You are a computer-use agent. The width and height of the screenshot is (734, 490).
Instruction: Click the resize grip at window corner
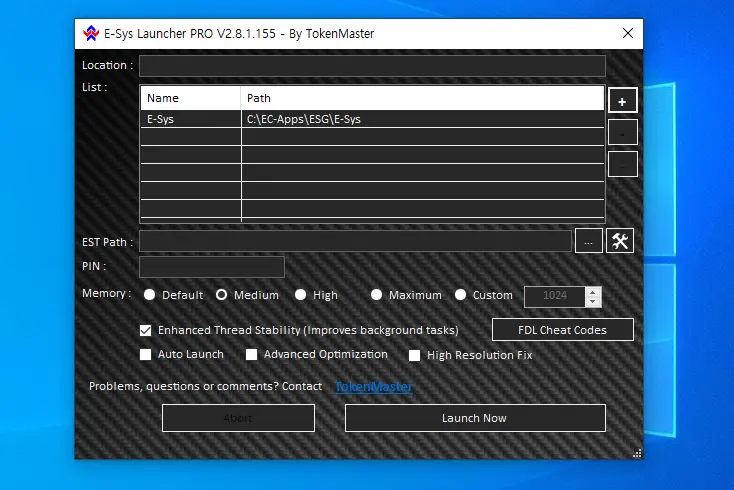[x=636, y=453]
